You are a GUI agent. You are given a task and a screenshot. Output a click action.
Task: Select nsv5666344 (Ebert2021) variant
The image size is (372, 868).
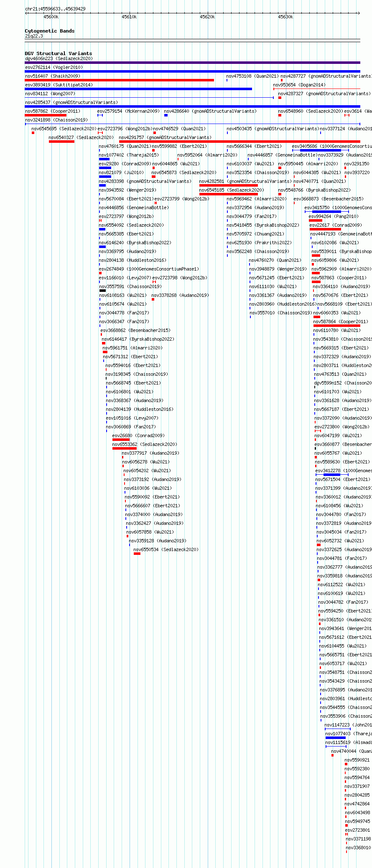coord(254,147)
